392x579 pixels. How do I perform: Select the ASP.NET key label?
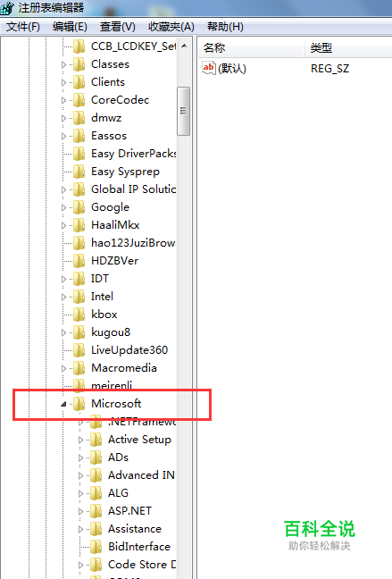click(130, 511)
